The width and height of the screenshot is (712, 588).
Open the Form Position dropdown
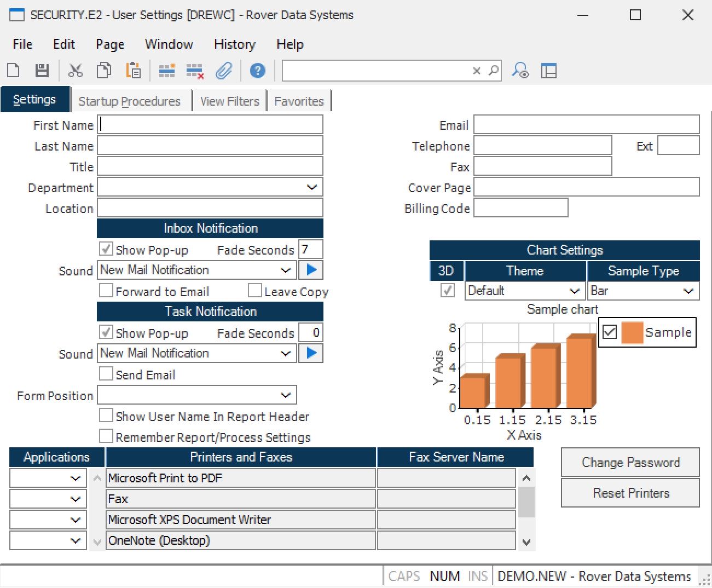285,395
